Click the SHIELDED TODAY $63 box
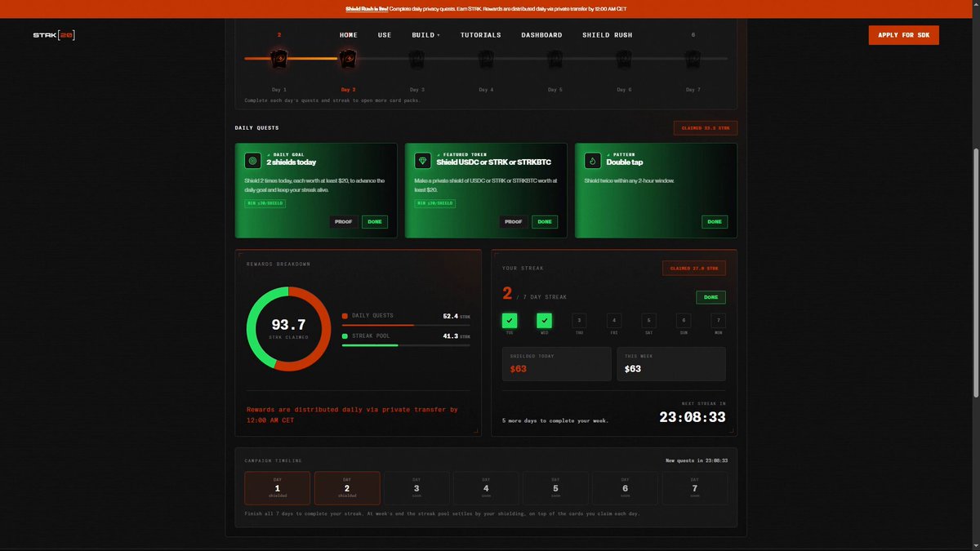The width and height of the screenshot is (980, 551). [x=556, y=364]
